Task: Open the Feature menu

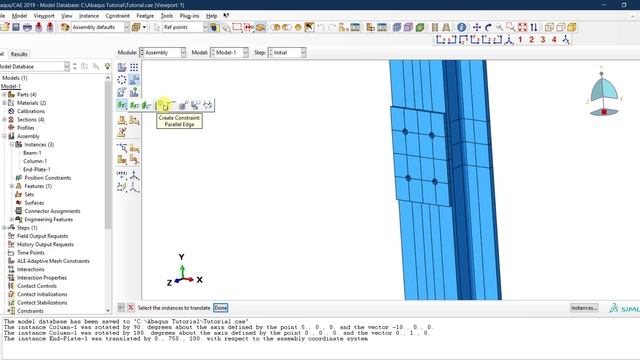Action: [145, 16]
